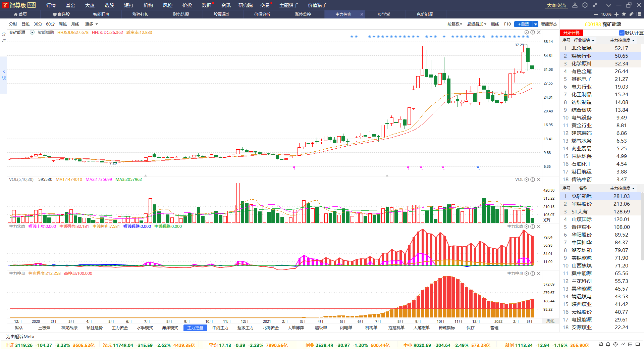The height and width of the screenshot is (349, 644).
Task: Click the zoom out minus icon beside 100%
Action: 596,14
